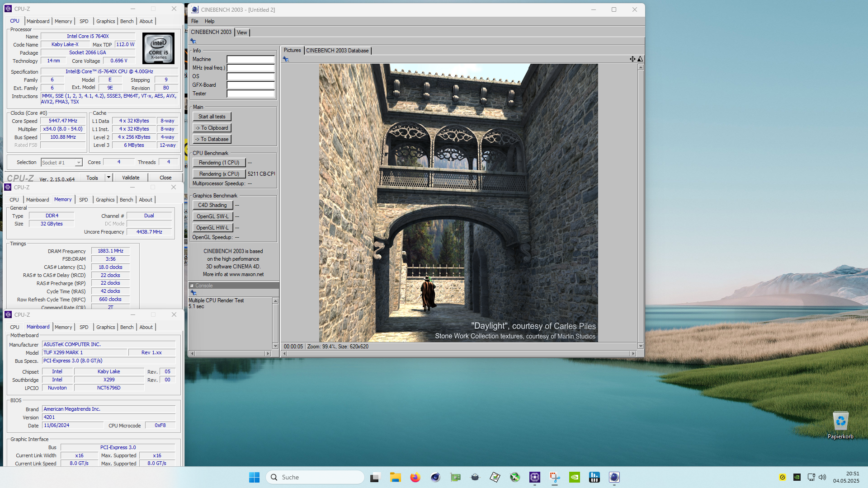
Task: Open the SPD tab in the middle CPU-Z window
Action: click(x=84, y=200)
